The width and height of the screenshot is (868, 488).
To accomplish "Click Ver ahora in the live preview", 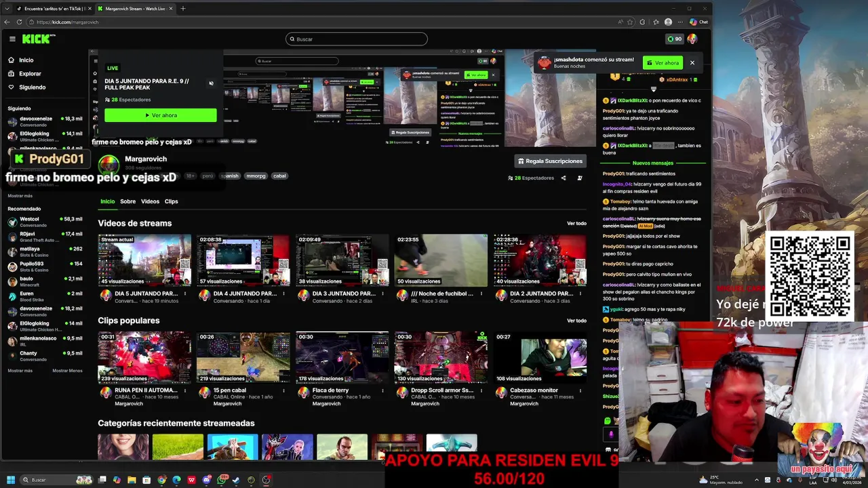I will [x=161, y=115].
